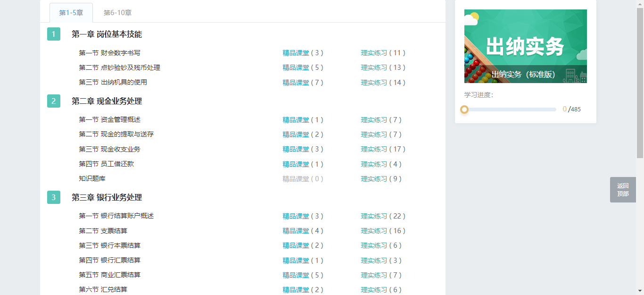Click the chapter 2 number badge
Viewport: 644px width, 295px height.
pos(54,101)
